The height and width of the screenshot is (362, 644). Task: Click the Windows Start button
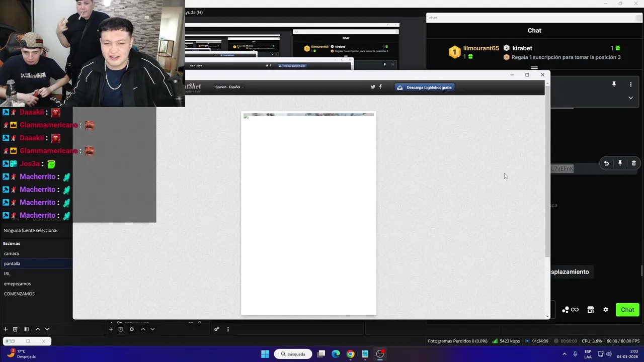click(265, 354)
